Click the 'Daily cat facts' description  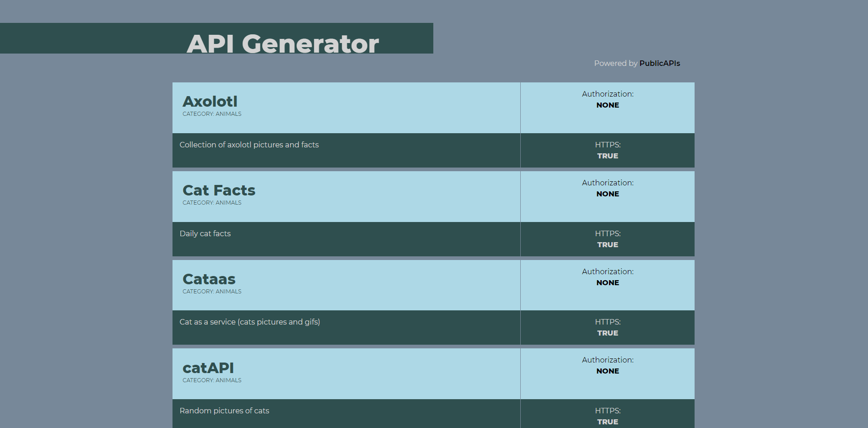point(205,233)
